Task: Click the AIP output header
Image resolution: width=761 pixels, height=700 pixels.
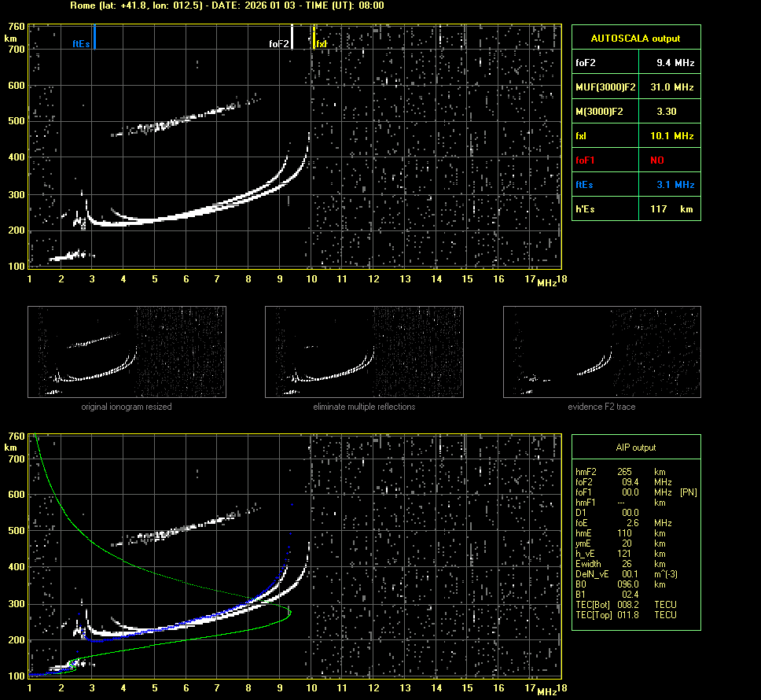Action: pyautogui.click(x=635, y=448)
